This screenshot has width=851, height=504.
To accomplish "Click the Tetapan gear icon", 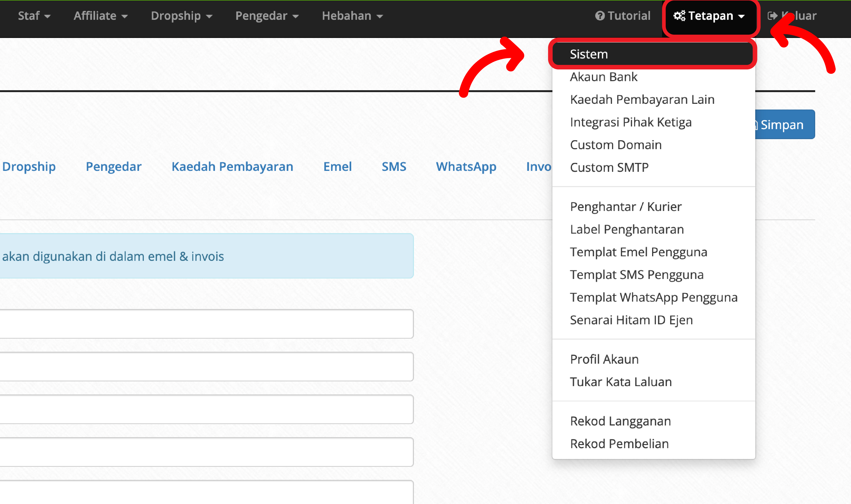I will point(679,16).
